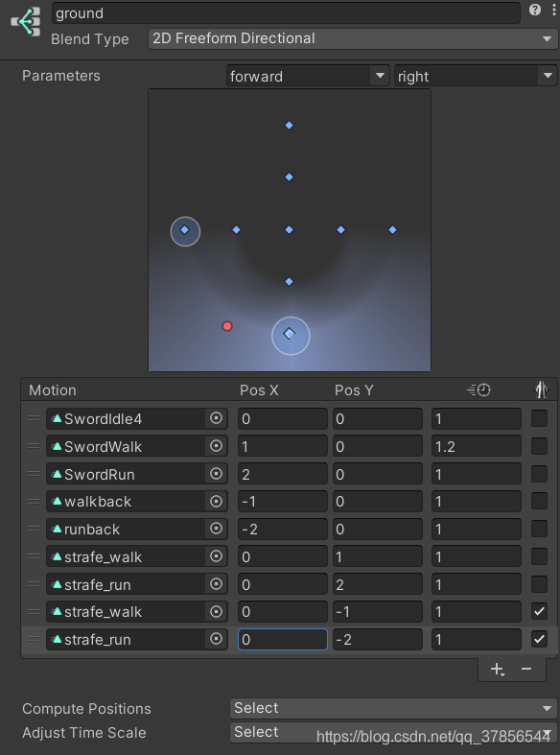Viewport: 560px width, 755px height.
Task: Open Compute Positions Select dropdown
Action: (x=393, y=708)
